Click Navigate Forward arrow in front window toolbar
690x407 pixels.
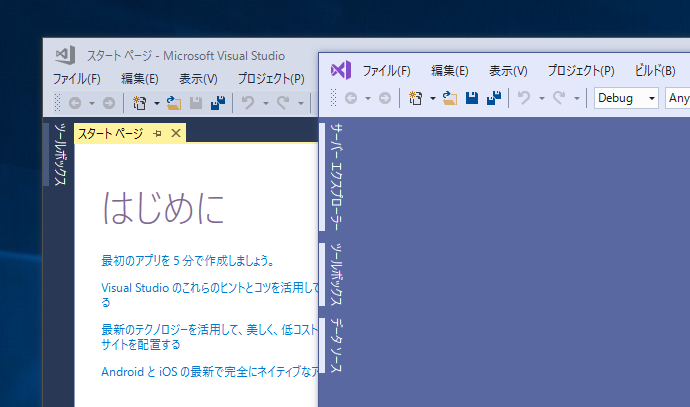point(385,98)
